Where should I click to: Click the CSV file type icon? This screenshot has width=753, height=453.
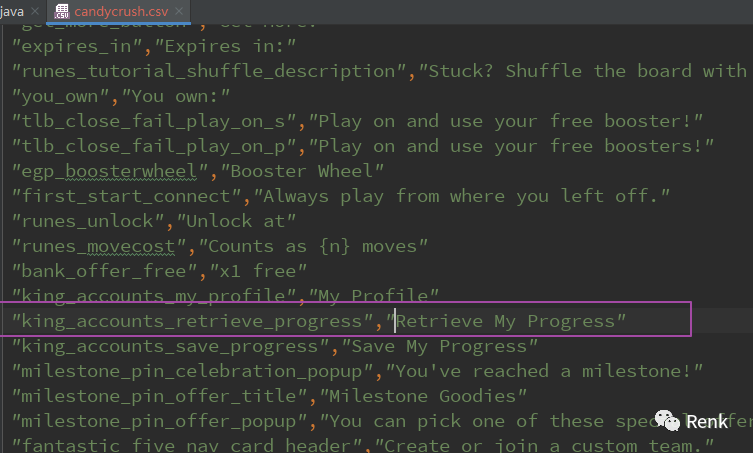(x=62, y=11)
